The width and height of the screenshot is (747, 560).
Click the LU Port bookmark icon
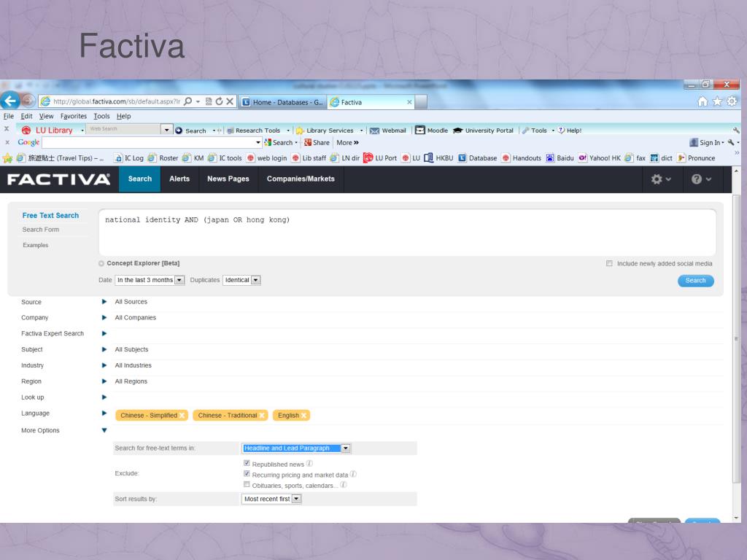368,158
